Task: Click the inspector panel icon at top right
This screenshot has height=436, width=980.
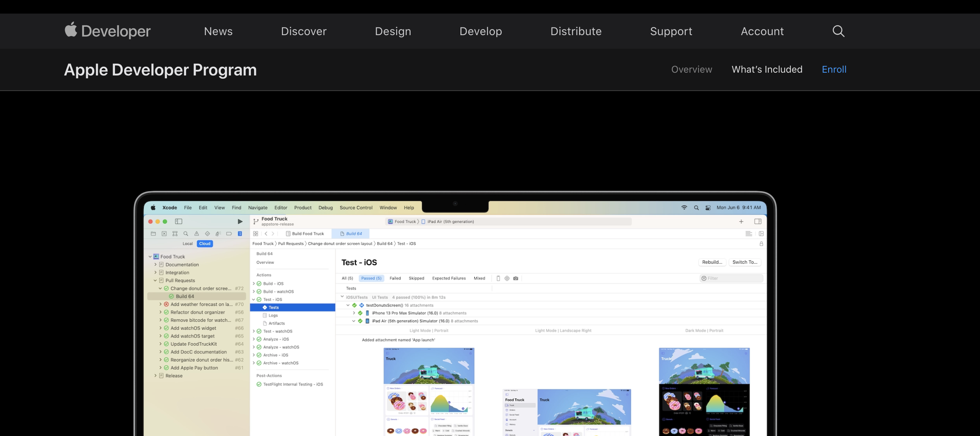Action: [x=758, y=222]
